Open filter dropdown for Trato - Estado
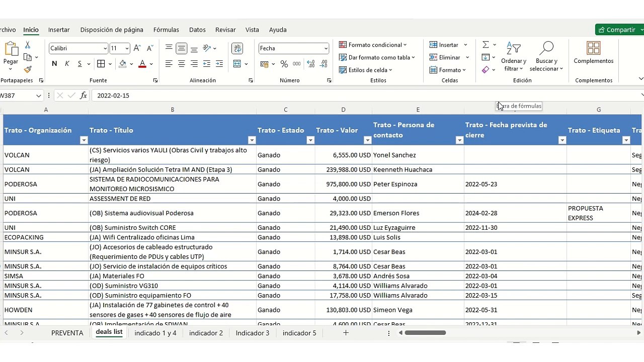The width and height of the screenshot is (644, 362). [310, 140]
